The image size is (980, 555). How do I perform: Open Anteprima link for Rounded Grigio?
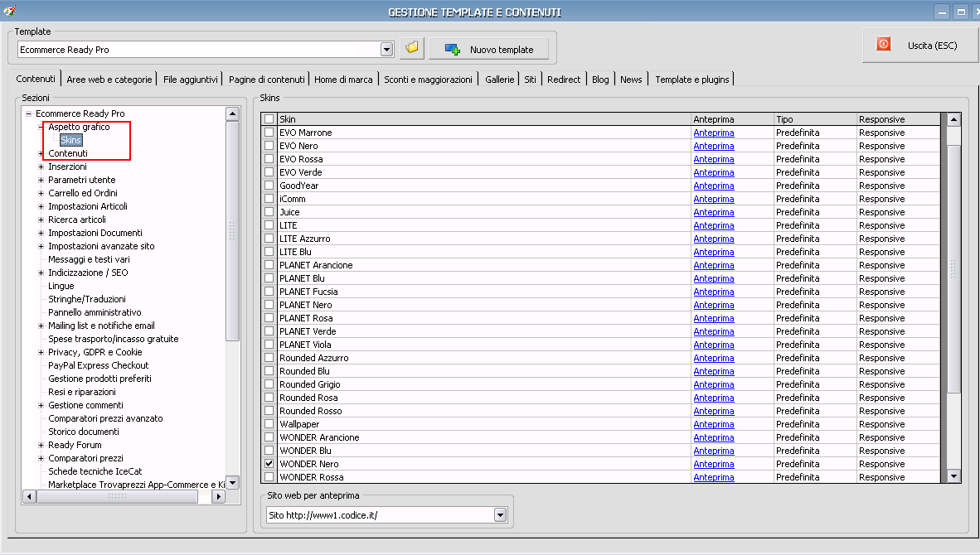(713, 384)
